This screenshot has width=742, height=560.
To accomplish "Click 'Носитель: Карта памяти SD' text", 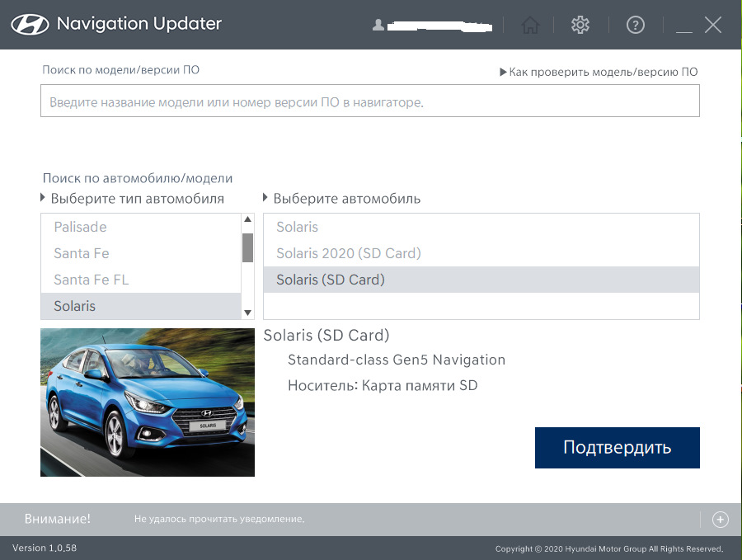I will click(x=383, y=385).
